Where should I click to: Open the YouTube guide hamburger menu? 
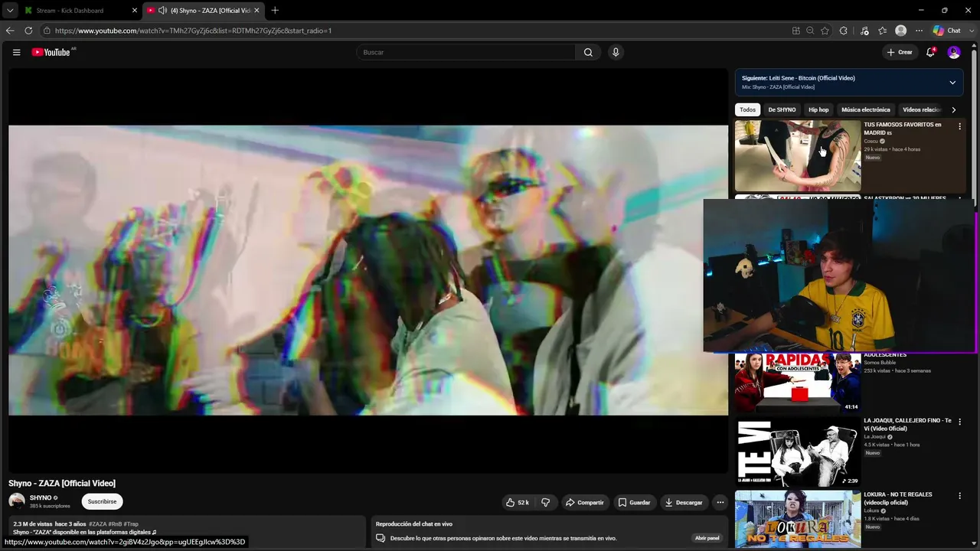[16, 52]
